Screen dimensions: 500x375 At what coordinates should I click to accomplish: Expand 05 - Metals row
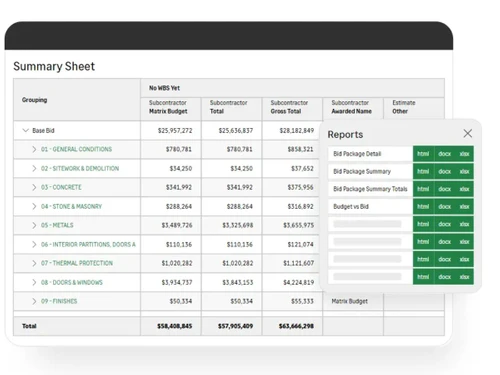click(x=34, y=225)
